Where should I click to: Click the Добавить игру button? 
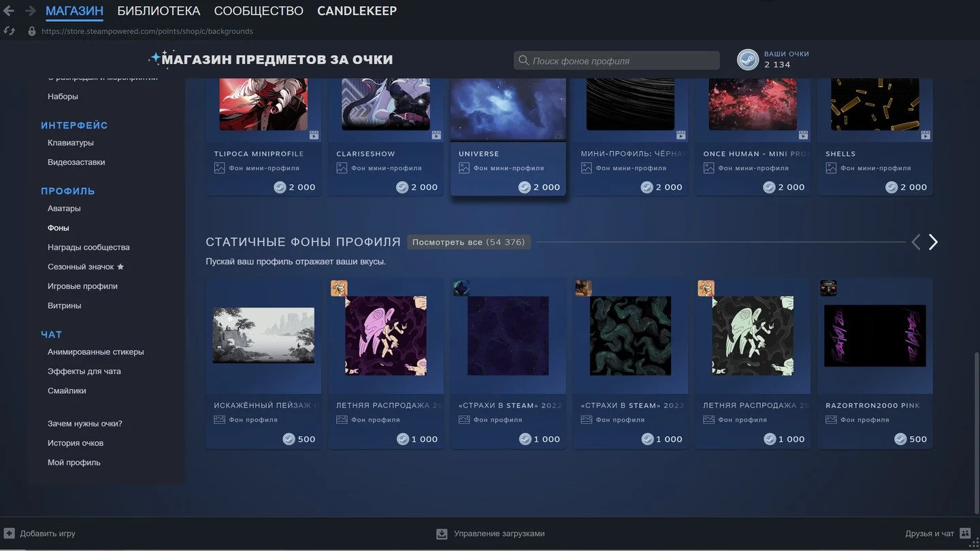pyautogui.click(x=40, y=533)
